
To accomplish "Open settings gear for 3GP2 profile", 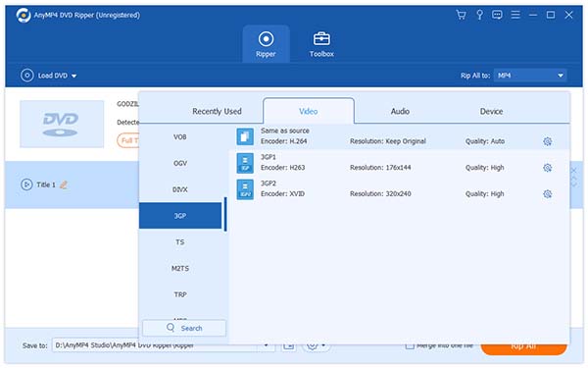I will pyautogui.click(x=547, y=194).
